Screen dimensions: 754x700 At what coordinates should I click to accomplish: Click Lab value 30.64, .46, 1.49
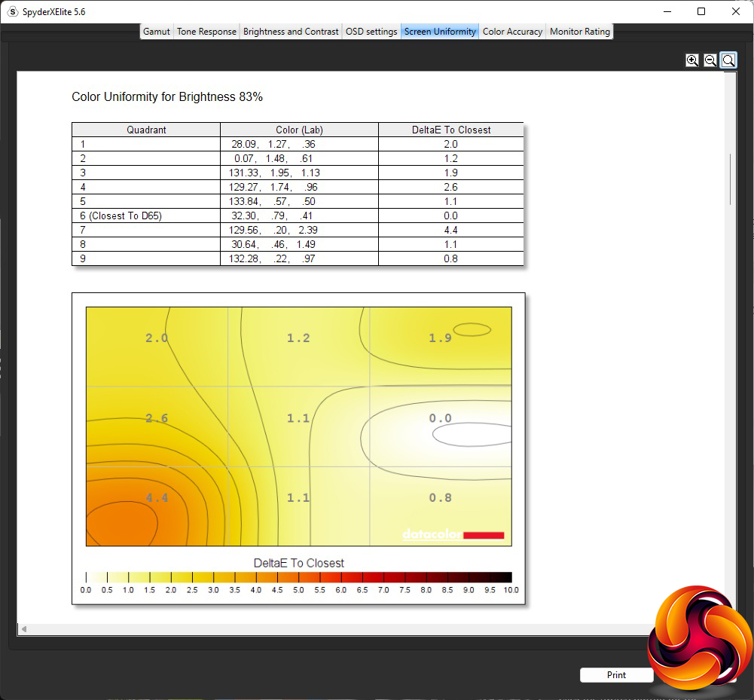point(273,244)
